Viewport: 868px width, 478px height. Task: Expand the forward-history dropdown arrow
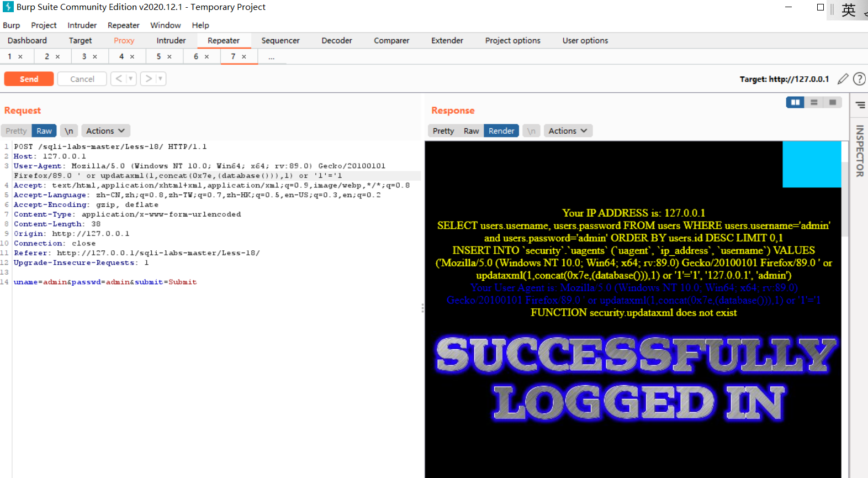(x=161, y=79)
